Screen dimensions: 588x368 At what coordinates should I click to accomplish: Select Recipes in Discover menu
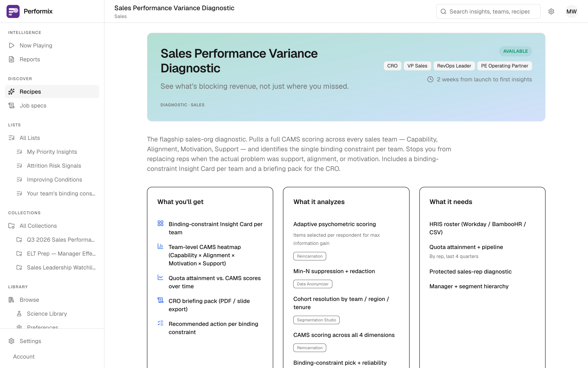52,92
